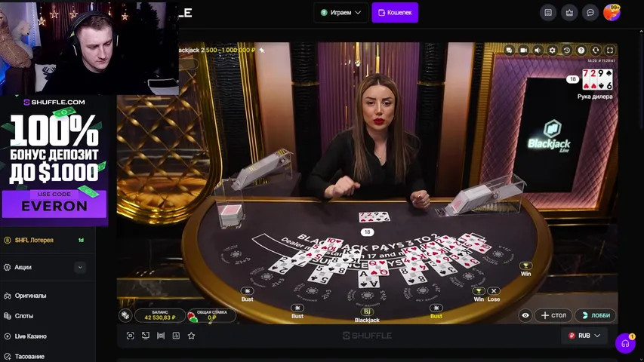The height and width of the screenshot is (362, 644).
Task: Click the Кошелек wallet button
Action: [x=395, y=12]
